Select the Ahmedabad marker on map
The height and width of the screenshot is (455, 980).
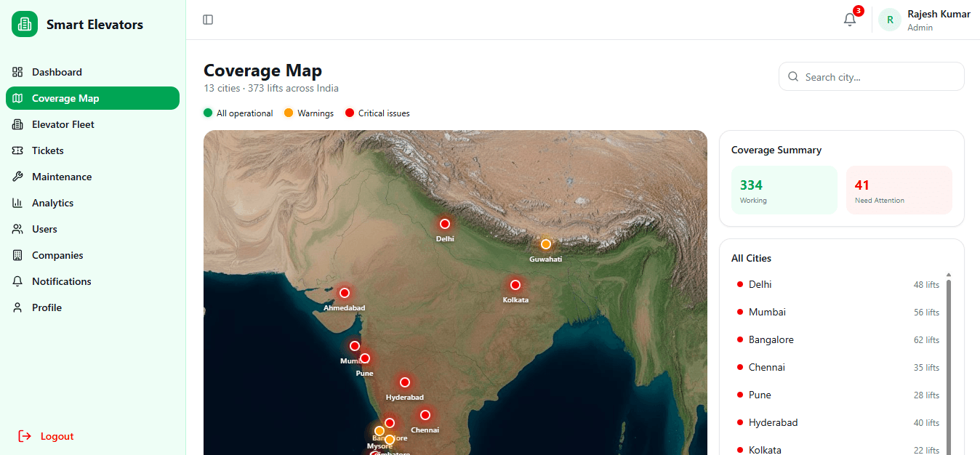point(345,293)
